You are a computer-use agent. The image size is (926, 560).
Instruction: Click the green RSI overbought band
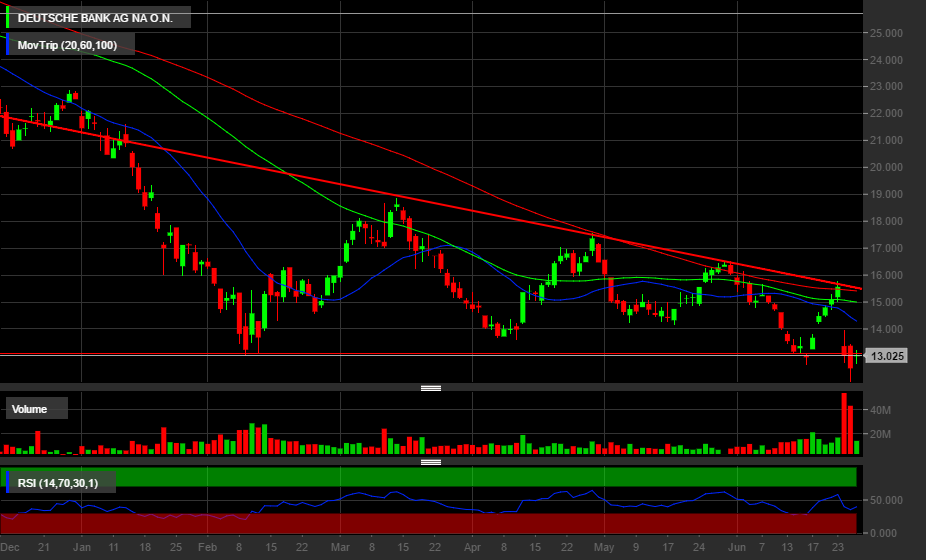pyautogui.click(x=428, y=477)
